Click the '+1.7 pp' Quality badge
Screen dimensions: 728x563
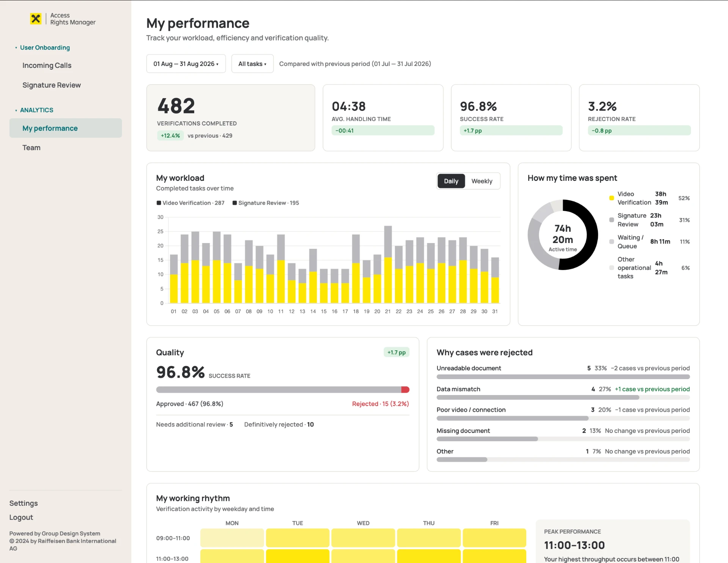[x=396, y=352]
